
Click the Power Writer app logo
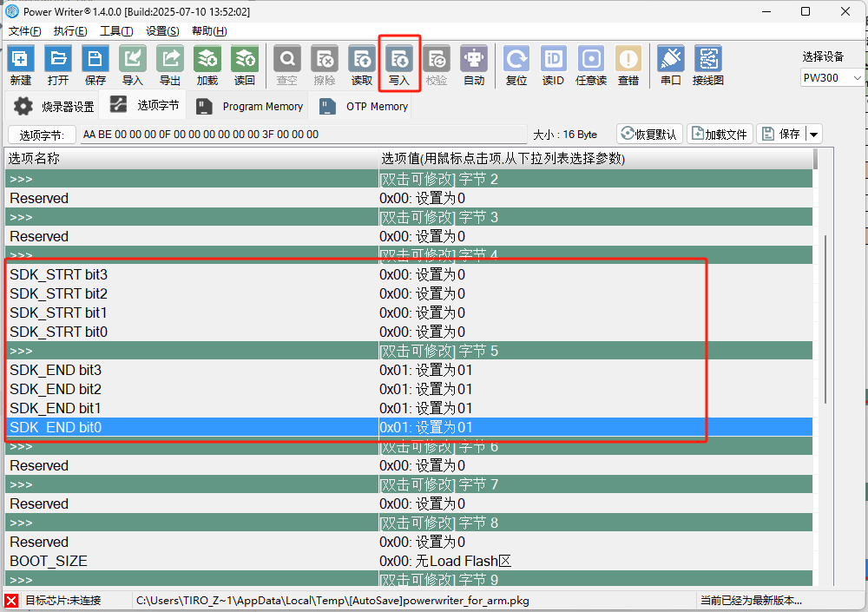pos(11,11)
